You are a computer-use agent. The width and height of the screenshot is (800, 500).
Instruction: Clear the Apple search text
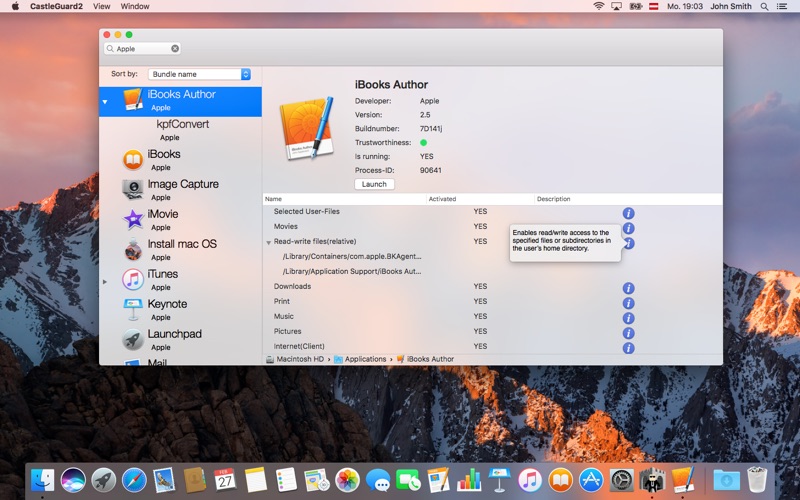pyautogui.click(x=175, y=48)
